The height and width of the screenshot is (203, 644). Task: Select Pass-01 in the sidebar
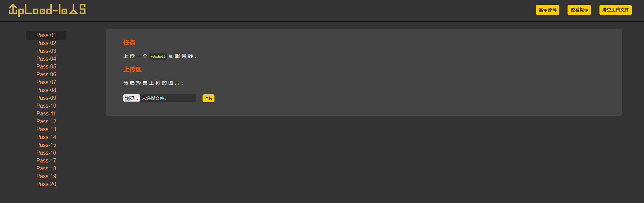pyautogui.click(x=46, y=35)
